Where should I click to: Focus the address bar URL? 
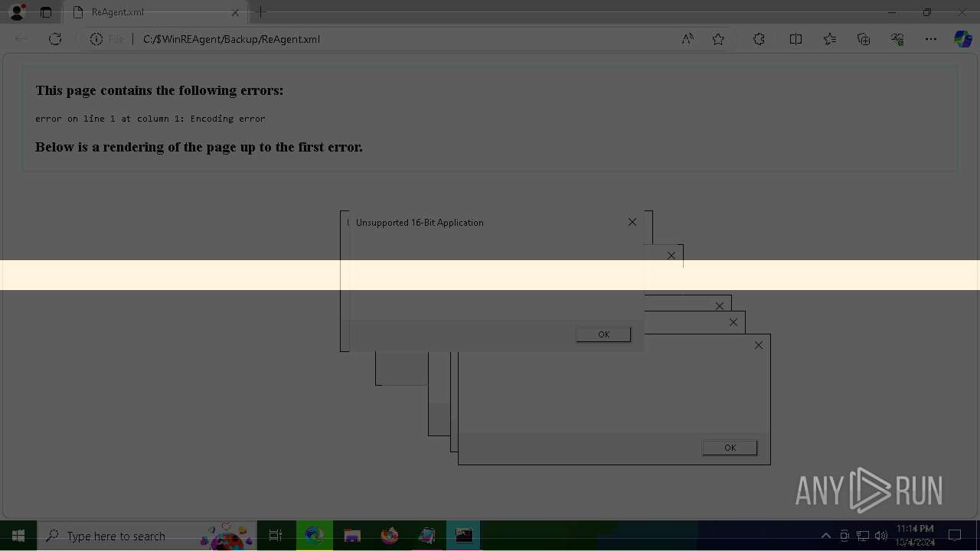[x=231, y=39]
